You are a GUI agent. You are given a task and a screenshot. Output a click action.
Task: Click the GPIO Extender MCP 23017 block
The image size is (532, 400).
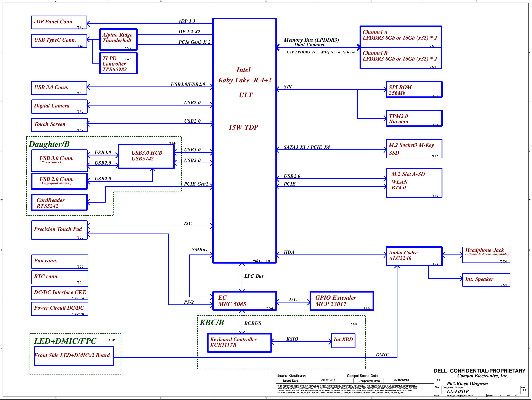click(342, 301)
